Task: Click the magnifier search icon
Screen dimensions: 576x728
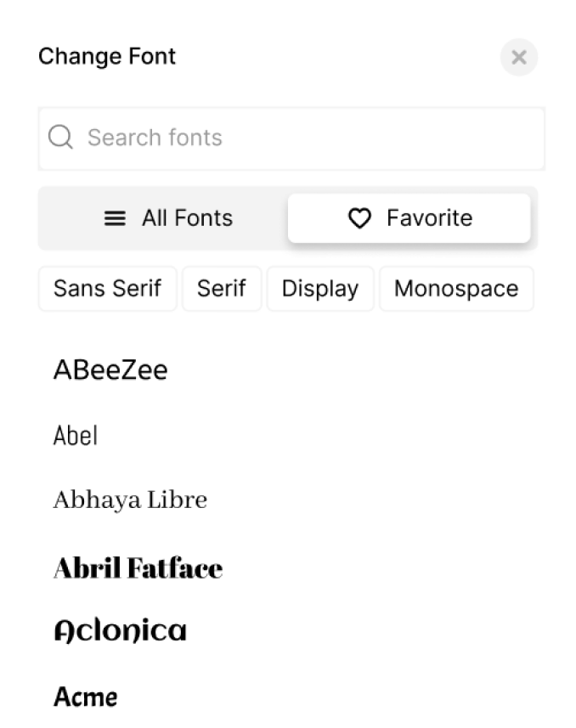Action: click(60, 138)
